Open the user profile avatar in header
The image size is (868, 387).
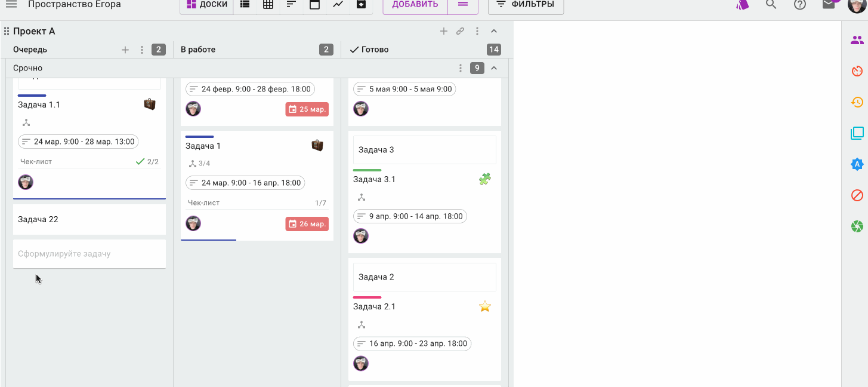[x=857, y=4]
